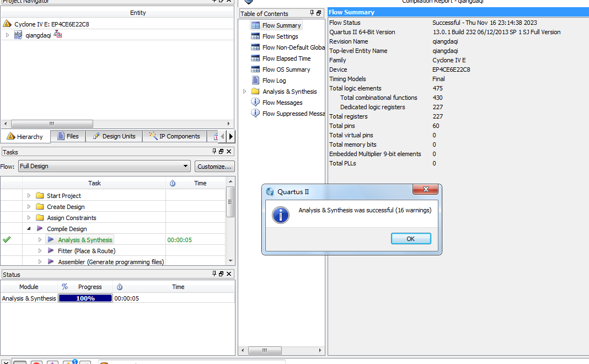Float the Status panel window
Image resolution: width=589 pixels, height=364 pixels.
[221, 274]
